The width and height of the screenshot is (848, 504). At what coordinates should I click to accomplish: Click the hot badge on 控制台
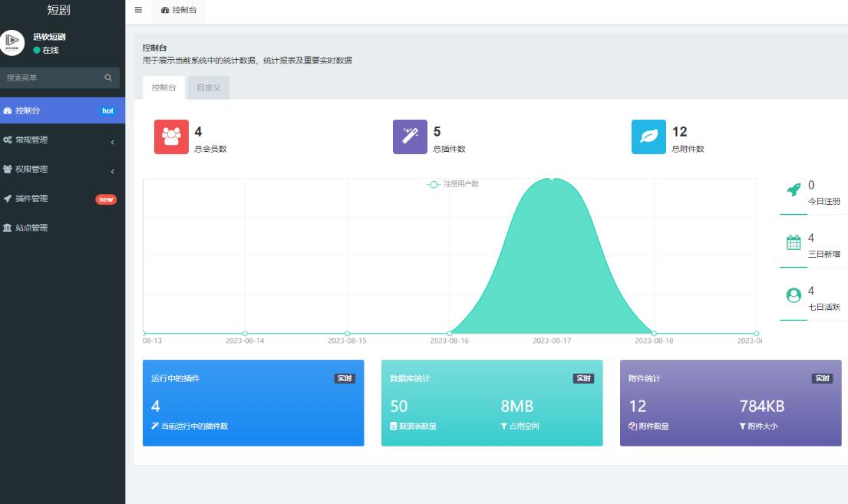107,111
